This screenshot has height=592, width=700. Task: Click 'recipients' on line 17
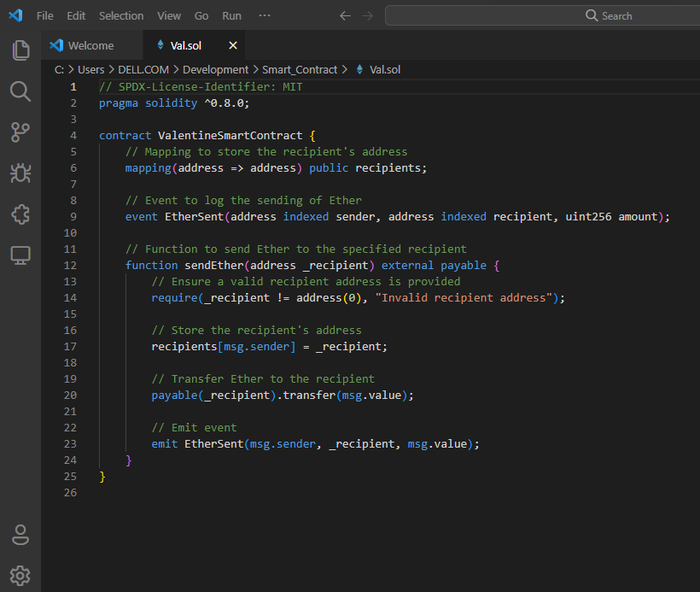(x=184, y=347)
